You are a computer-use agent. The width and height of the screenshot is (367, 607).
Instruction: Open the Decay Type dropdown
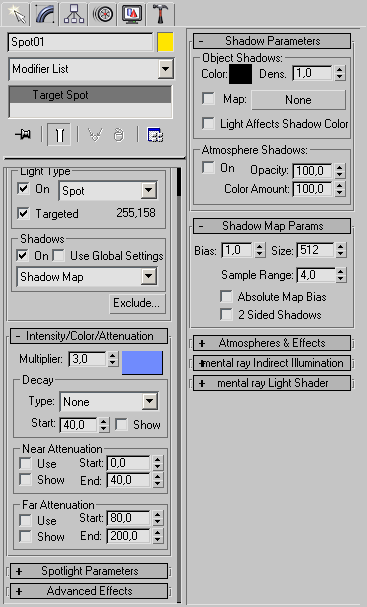(109, 402)
